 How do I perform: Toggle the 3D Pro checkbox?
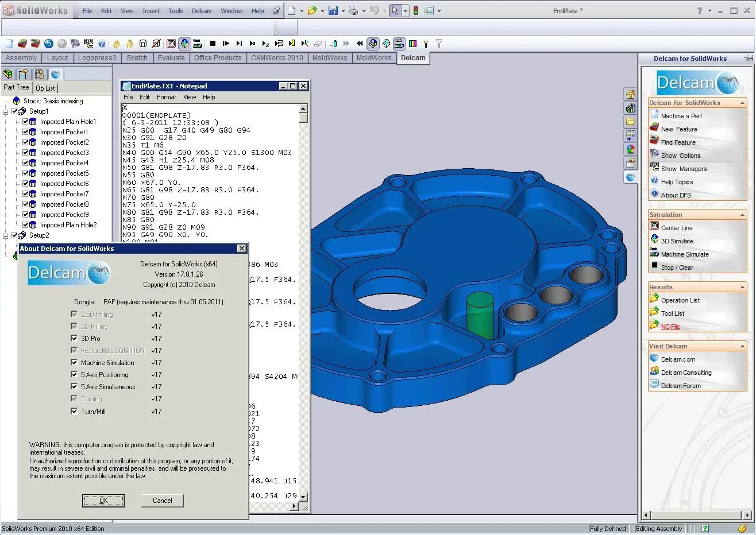[74, 338]
